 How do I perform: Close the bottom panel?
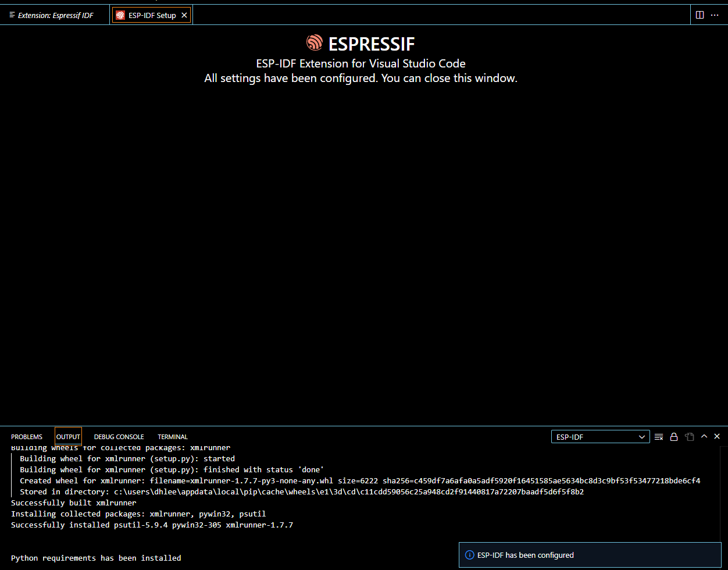(717, 436)
